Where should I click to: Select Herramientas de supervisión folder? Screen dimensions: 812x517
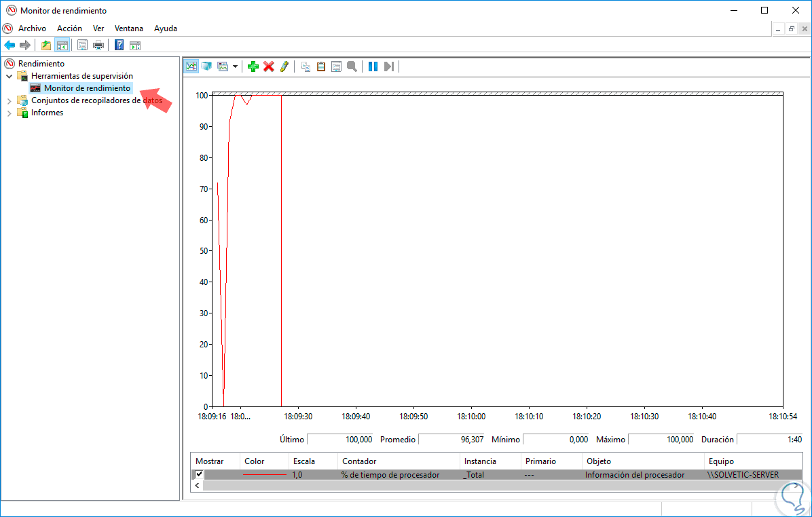(x=82, y=76)
